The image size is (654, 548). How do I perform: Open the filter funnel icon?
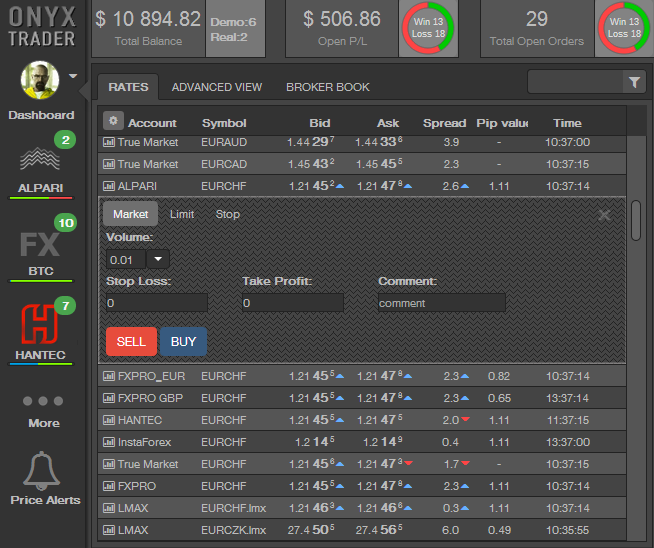pyautogui.click(x=633, y=82)
